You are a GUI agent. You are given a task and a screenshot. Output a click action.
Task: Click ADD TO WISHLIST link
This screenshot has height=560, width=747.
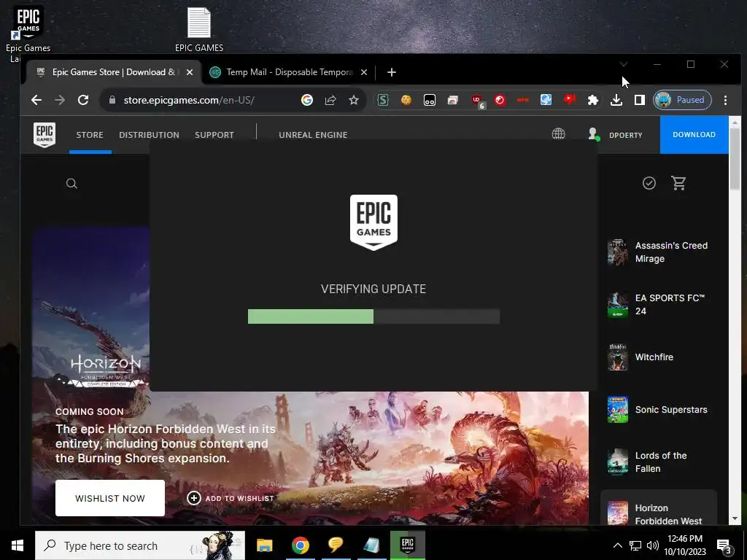(231, 498)
